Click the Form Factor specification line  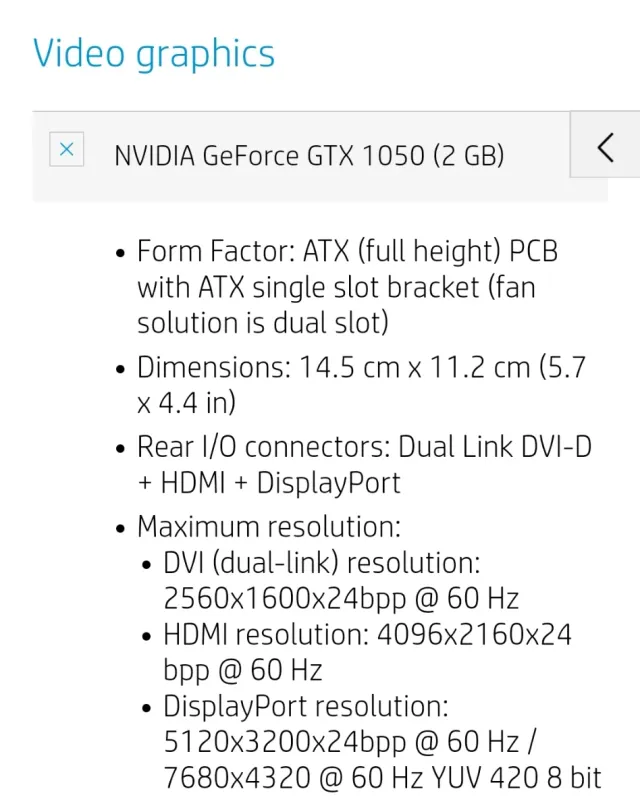346,251
